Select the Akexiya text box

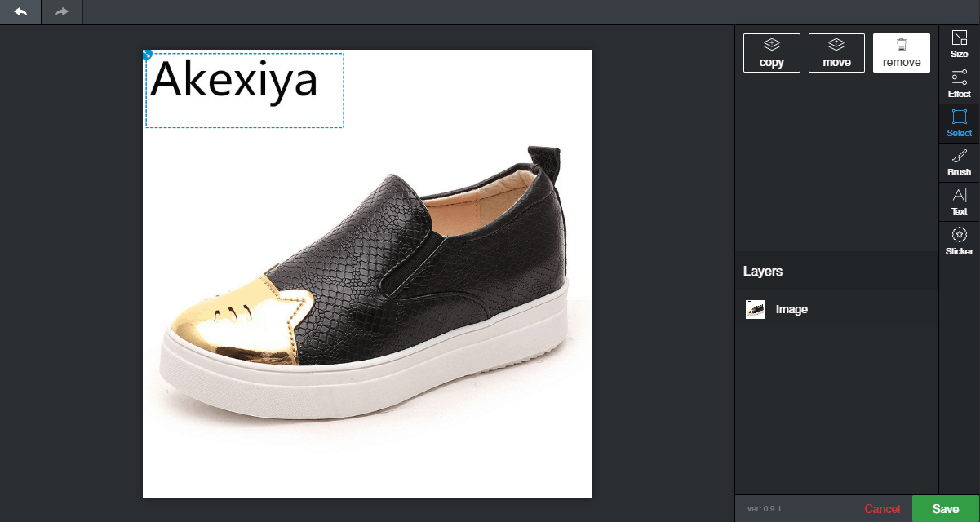point(245,91)
